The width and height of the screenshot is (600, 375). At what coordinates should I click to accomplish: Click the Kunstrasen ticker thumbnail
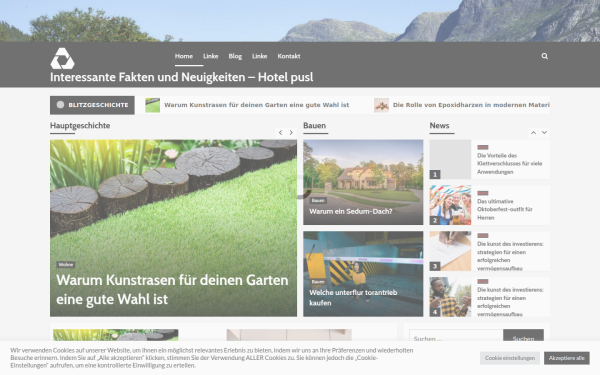(152, 105)
